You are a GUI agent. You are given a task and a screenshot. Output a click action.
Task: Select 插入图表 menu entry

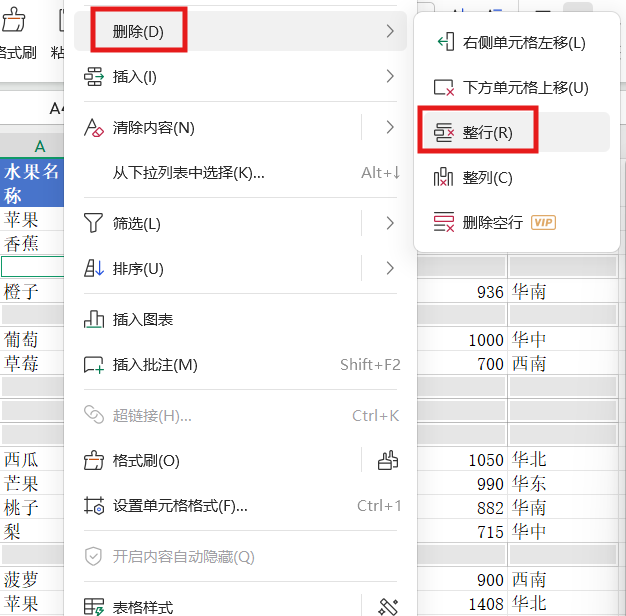pyautogui.click(x=240, y=320)
